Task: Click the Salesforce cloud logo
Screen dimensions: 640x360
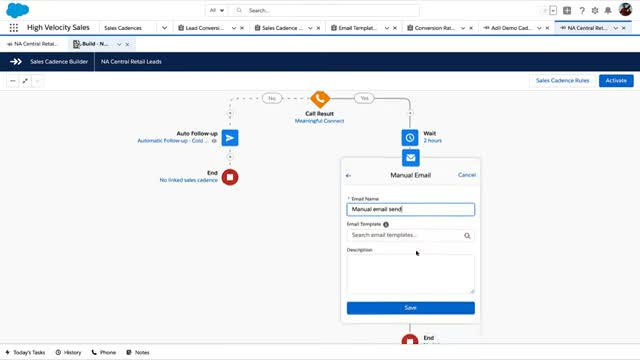Action: (x=18, y=10)
